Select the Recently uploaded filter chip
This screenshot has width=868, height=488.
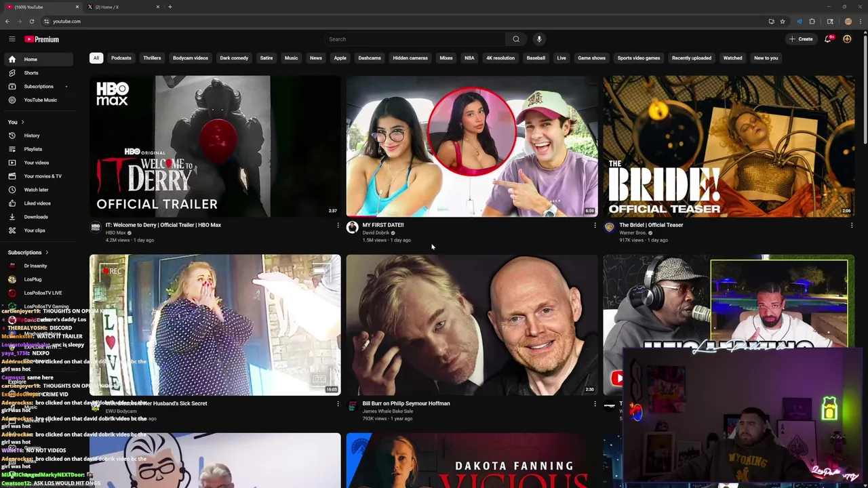(692, 58)
